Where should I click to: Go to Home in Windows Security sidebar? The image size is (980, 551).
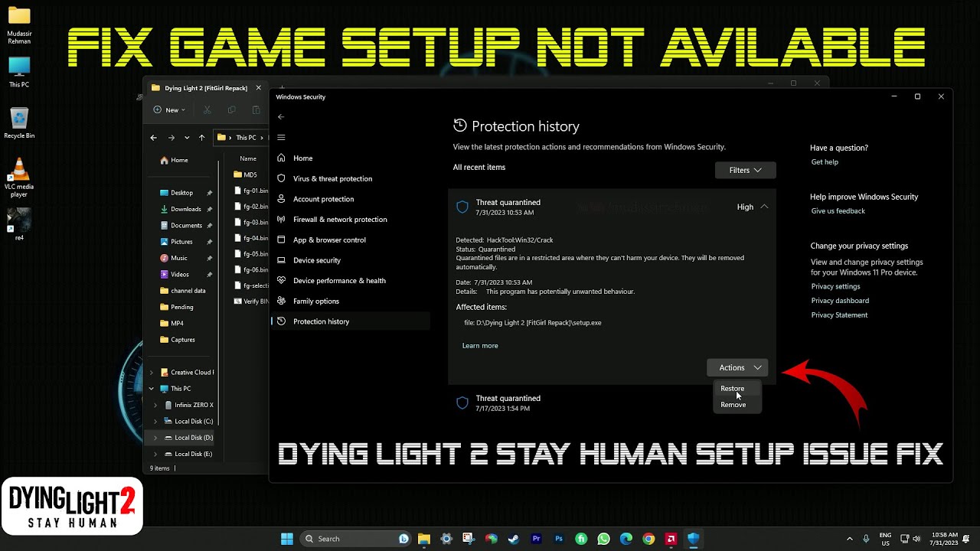coord(302,158)
